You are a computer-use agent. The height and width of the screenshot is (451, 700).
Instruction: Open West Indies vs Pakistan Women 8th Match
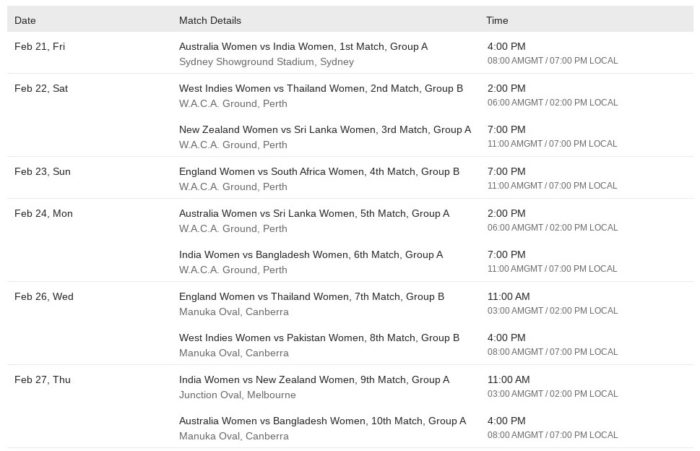[x=319, y=338]
